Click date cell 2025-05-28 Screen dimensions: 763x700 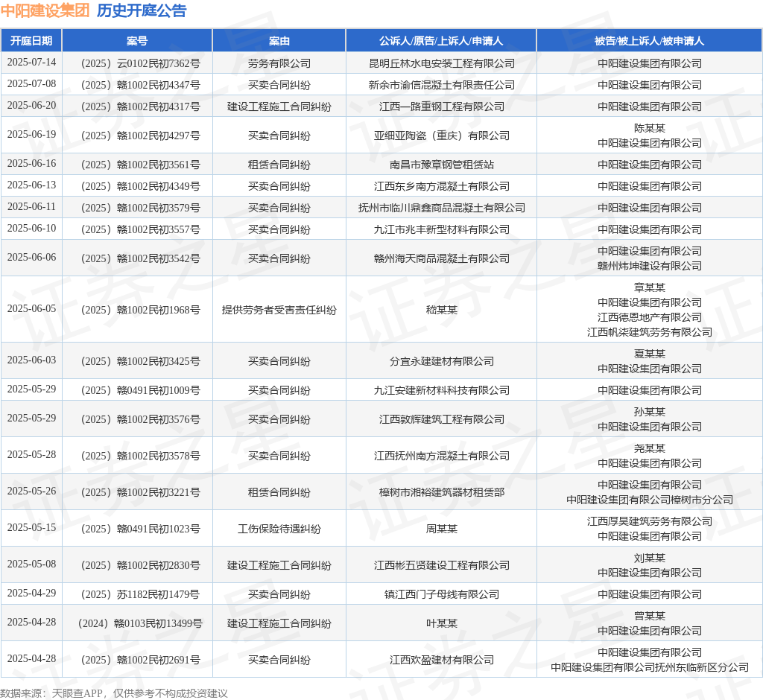click(x=31, y=455)
